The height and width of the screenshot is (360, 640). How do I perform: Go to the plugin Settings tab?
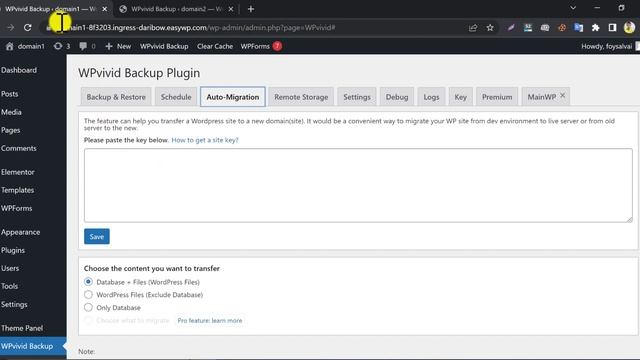click(x=357, y=97)
